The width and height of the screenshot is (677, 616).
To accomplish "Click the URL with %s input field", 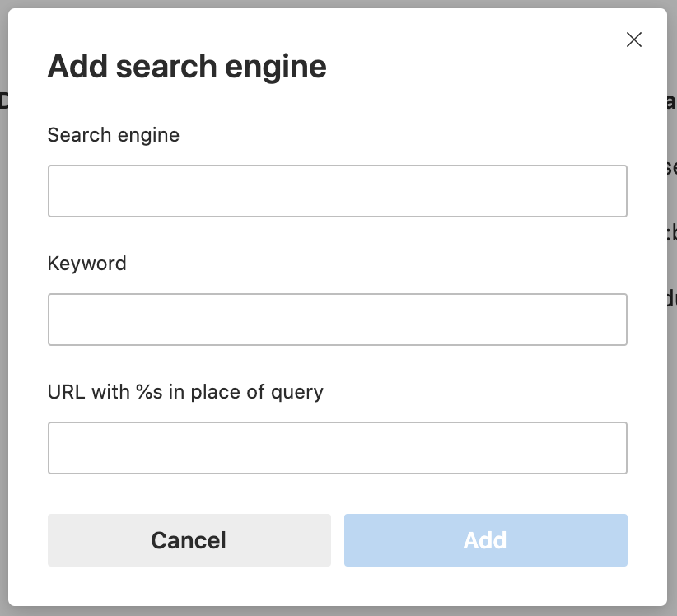I will coord(338,447).
